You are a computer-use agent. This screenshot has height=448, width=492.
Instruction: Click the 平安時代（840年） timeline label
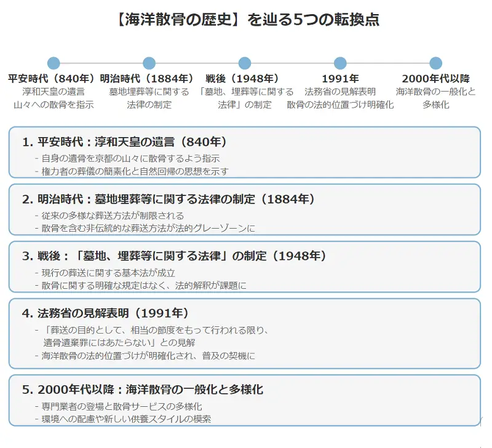point(54,79)
